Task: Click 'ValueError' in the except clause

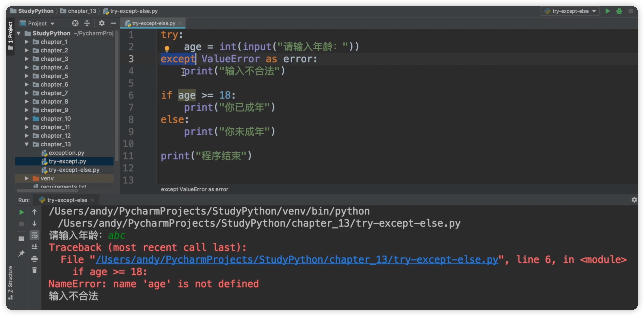Action: click(231, 59)
